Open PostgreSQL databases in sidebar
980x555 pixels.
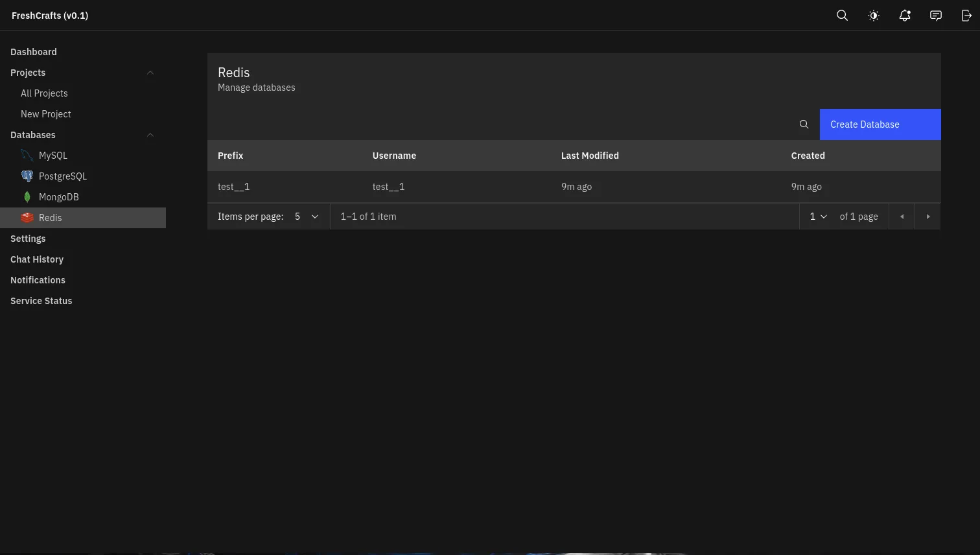[62, 176]
